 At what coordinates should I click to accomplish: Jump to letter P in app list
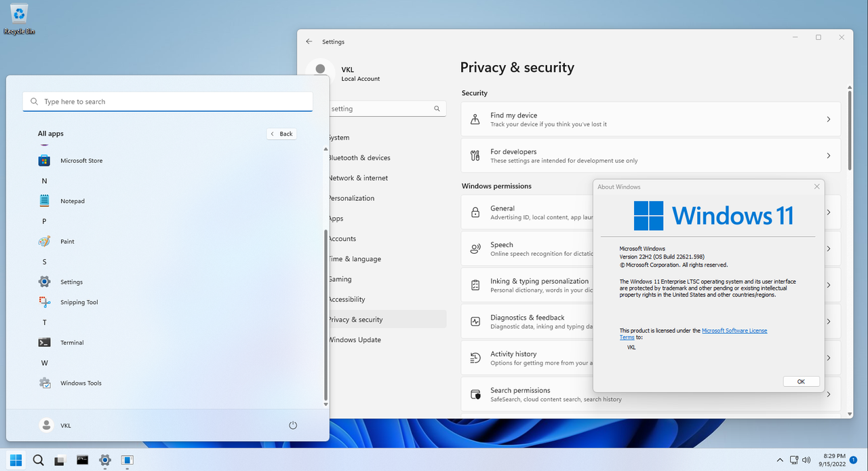44,221
